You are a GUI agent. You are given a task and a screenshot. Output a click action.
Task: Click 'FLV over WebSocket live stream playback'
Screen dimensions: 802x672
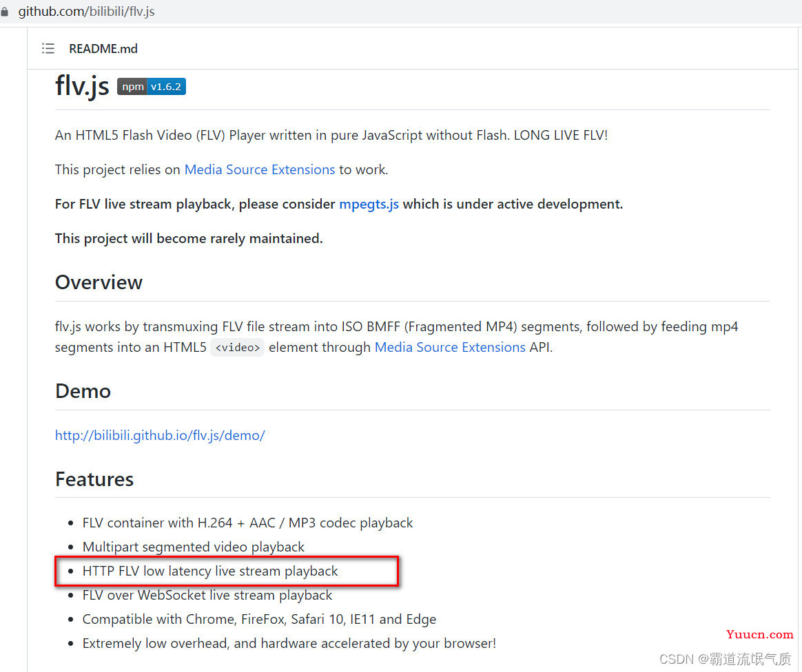click(x=207, y=595)
